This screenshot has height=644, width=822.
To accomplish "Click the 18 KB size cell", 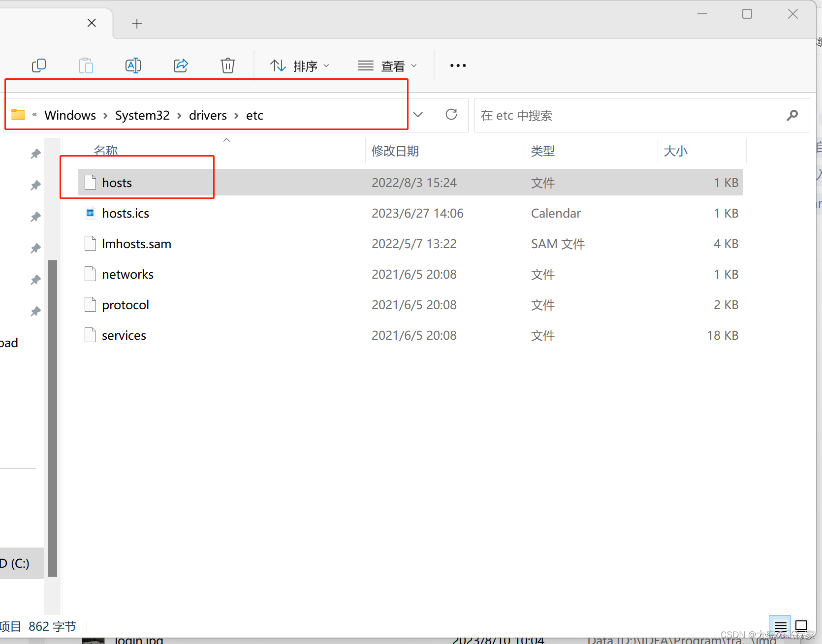I will (723, 335).
